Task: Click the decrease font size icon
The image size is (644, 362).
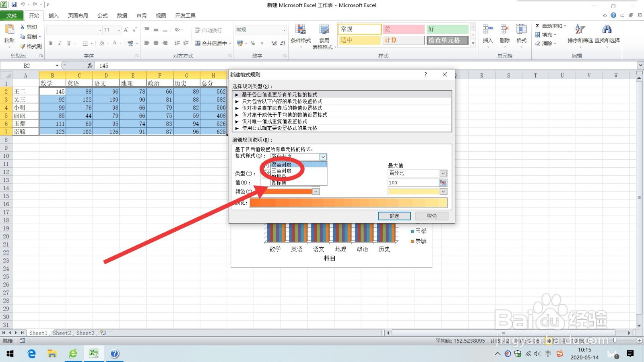Action: click(134, 30)
